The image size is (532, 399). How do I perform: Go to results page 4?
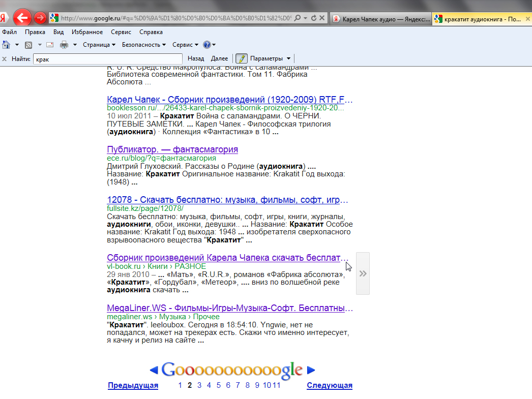coord(209,385)
